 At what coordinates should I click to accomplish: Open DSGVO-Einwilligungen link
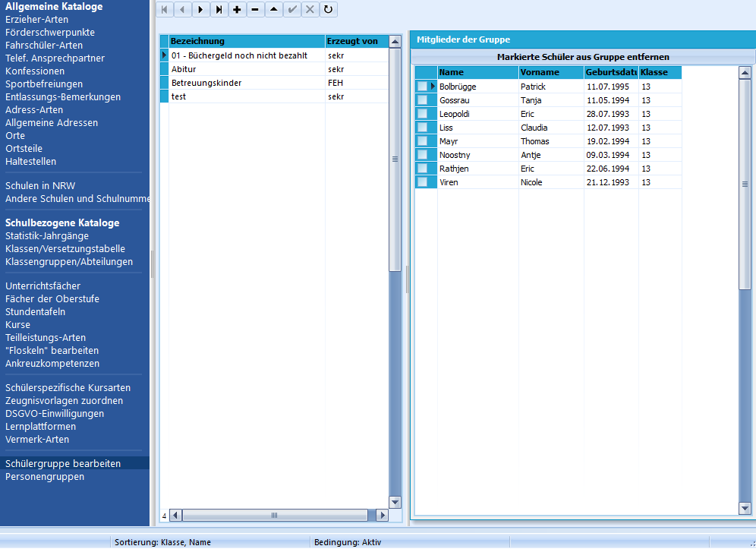tap(55, 413)
